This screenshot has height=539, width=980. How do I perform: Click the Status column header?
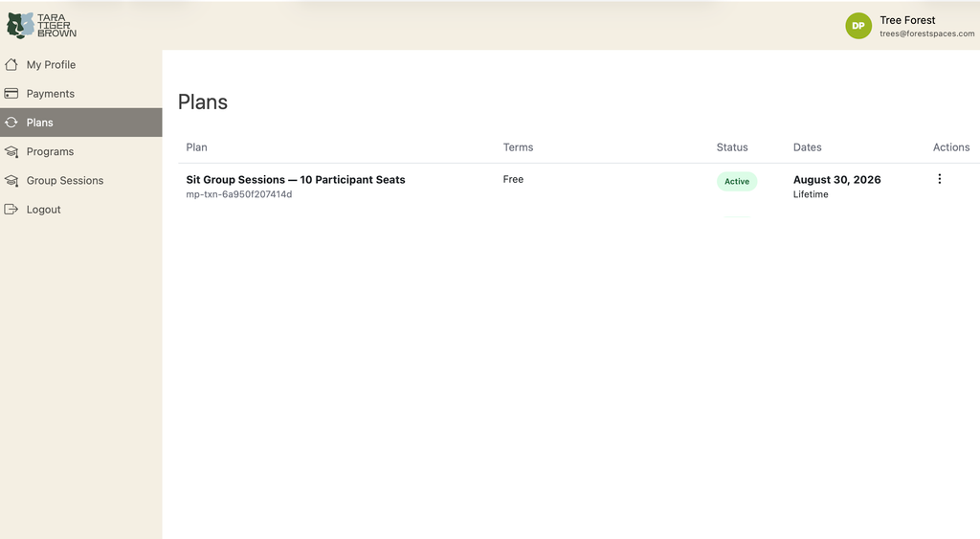click(732, 147)
